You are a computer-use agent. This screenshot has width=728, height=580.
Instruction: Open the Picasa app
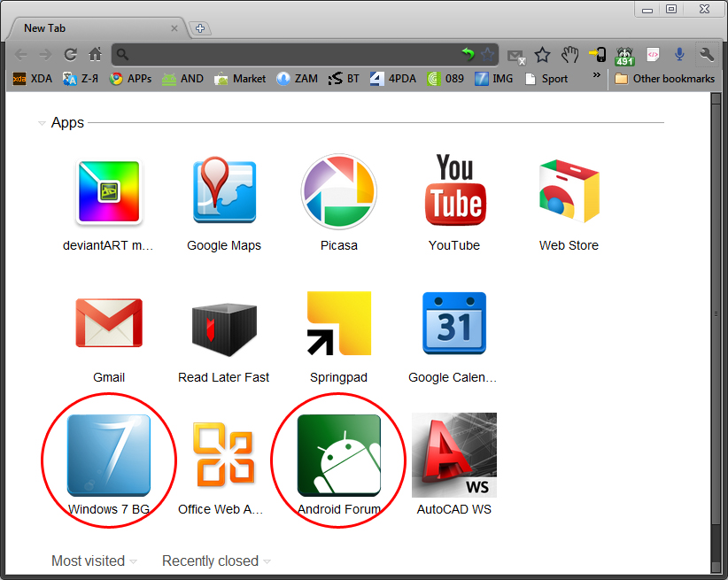pos(339,192)
